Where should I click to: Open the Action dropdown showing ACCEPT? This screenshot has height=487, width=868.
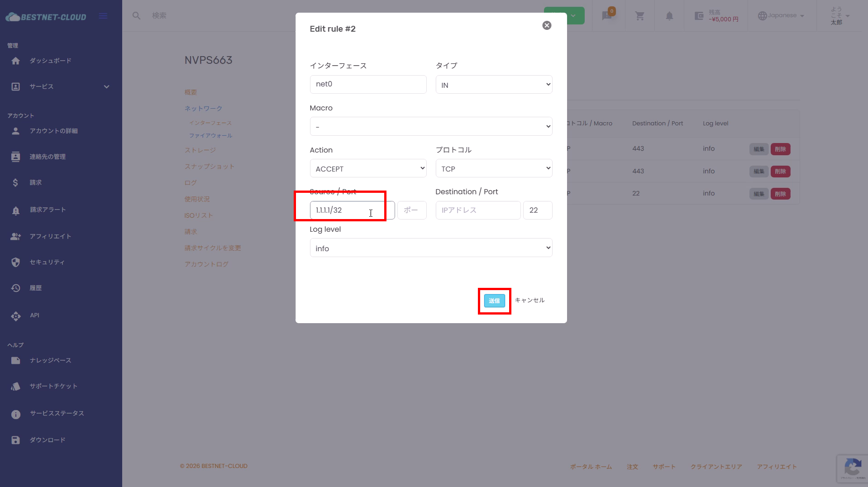(x=368, y=168)
